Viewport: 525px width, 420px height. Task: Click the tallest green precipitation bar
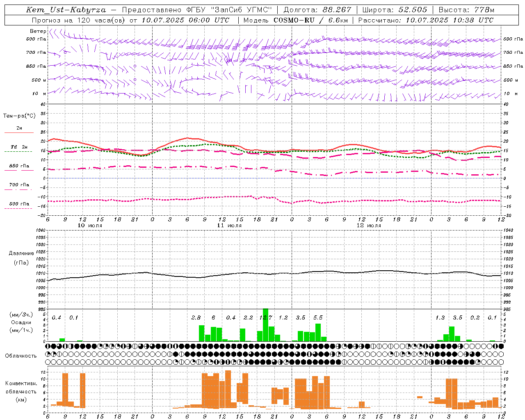point(265,325)
